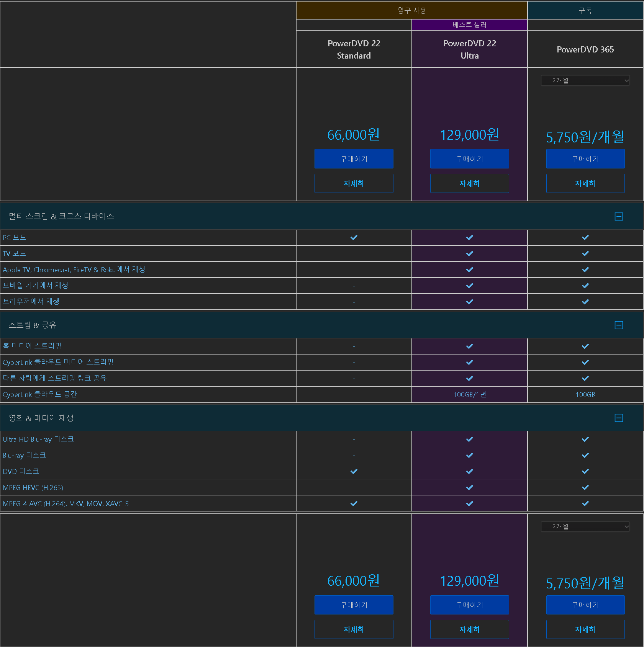This screenshot has height=647, width=644.
Task: Click the PowerDVD 22 Standard column header
Action: [354, 49]
